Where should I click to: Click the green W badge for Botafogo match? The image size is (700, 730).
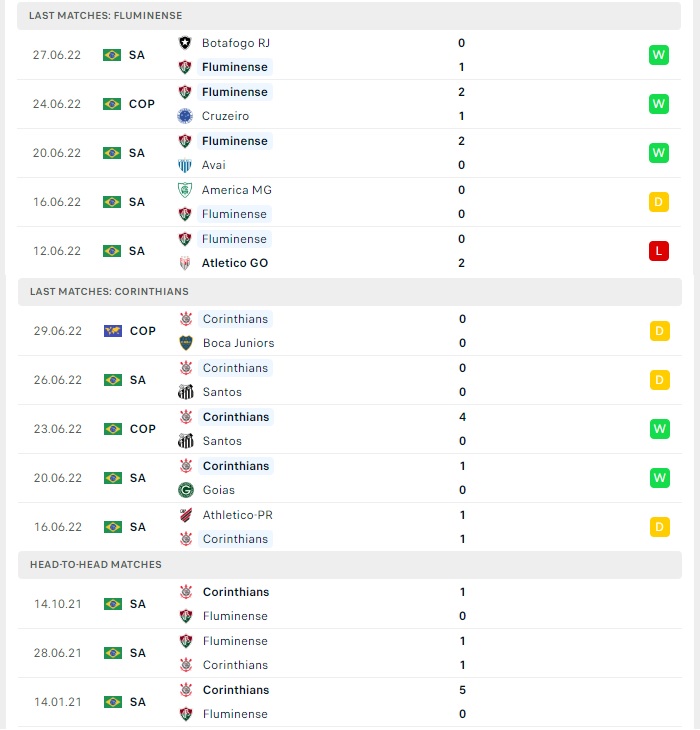pos(659,55)
